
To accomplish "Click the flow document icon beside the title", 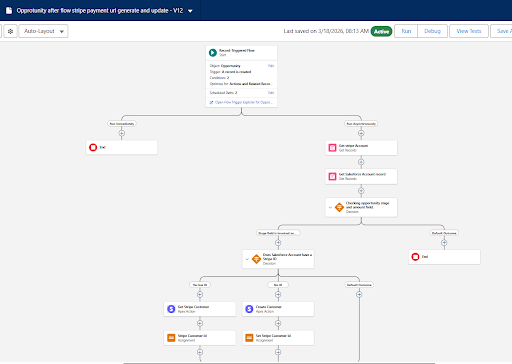I will (9, 11).
